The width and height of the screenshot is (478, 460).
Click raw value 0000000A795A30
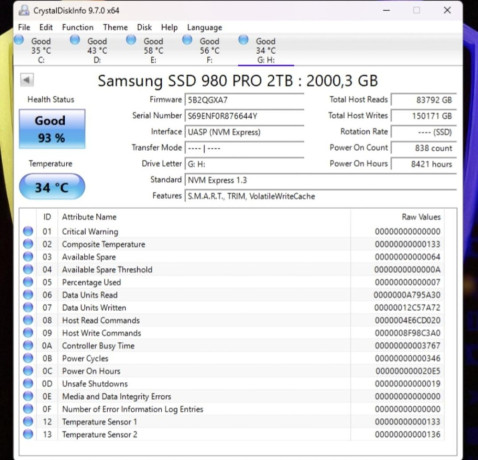(x=407, y=295)
